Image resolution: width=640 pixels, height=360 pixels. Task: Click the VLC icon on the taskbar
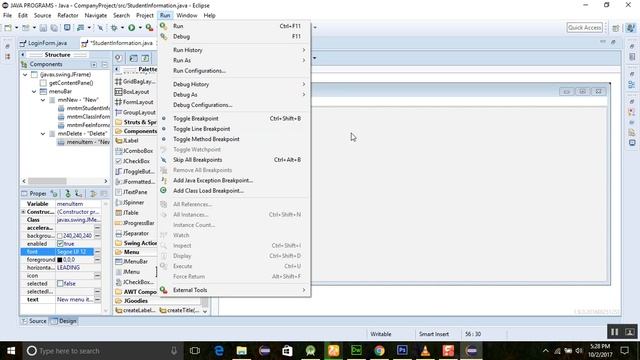[425, 350]
